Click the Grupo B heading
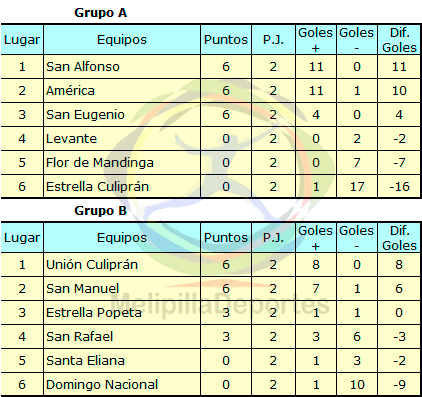The width and height of the screenshot is (422, 397). point(100,211)
